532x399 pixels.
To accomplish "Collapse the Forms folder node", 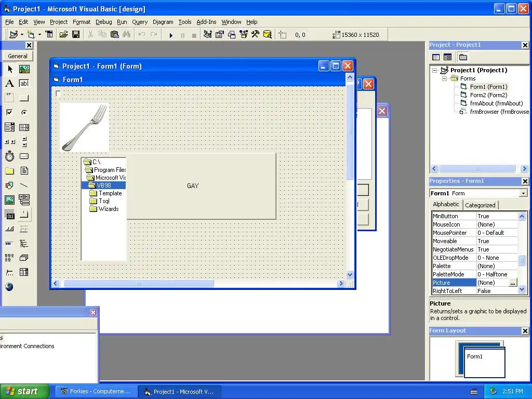I will (x=445, y=79).
